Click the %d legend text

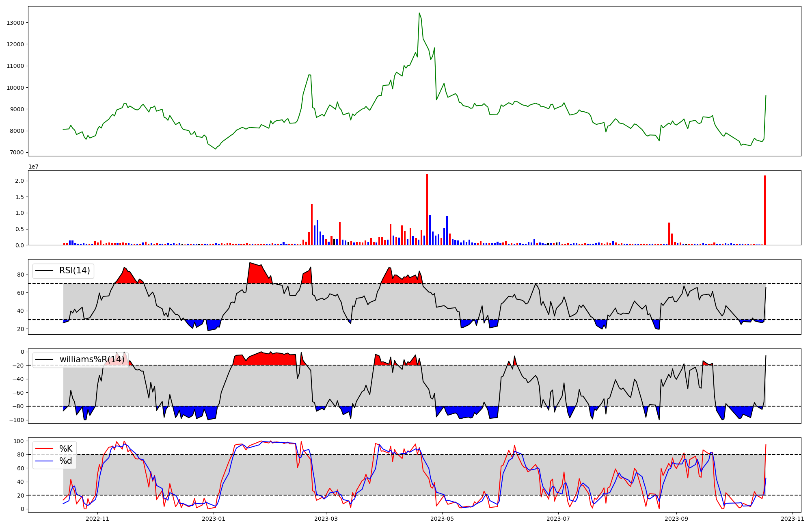coord(66,461)
